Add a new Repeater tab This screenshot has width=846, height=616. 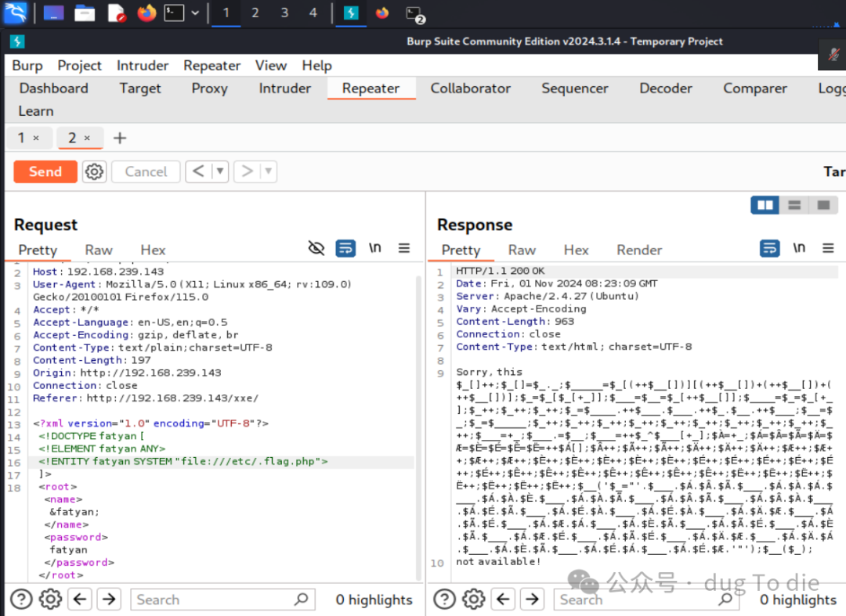[120, 138]
